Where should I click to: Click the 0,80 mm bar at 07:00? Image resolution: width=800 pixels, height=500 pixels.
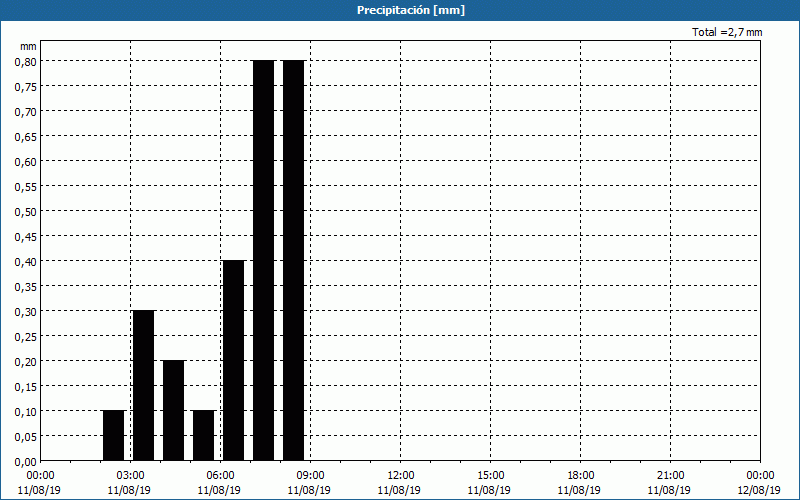264,260
